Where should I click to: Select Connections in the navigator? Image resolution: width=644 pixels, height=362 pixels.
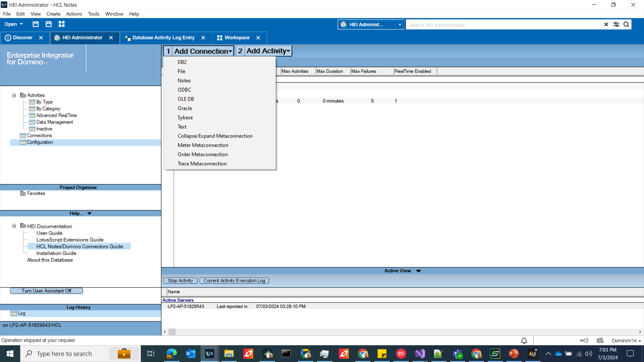(x=39, y=135)
